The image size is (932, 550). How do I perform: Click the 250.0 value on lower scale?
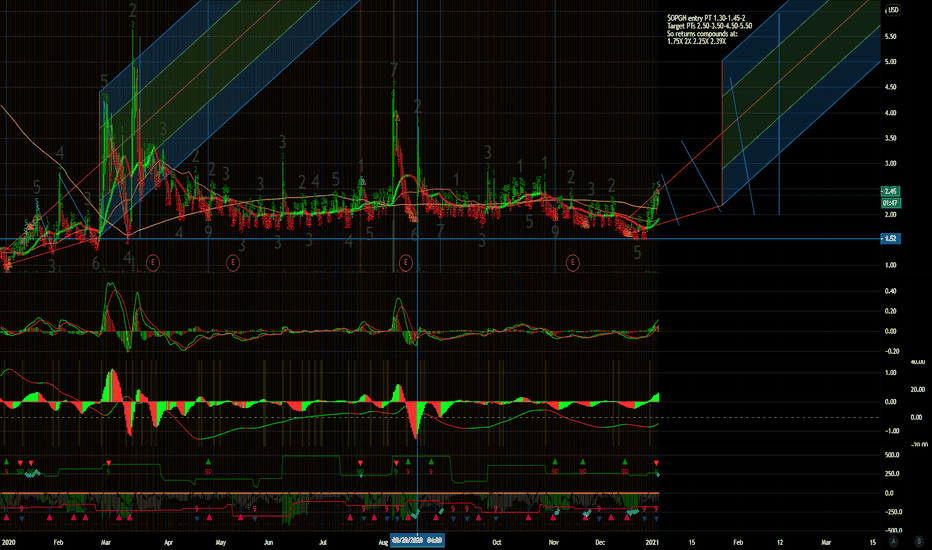click(892, 474)
